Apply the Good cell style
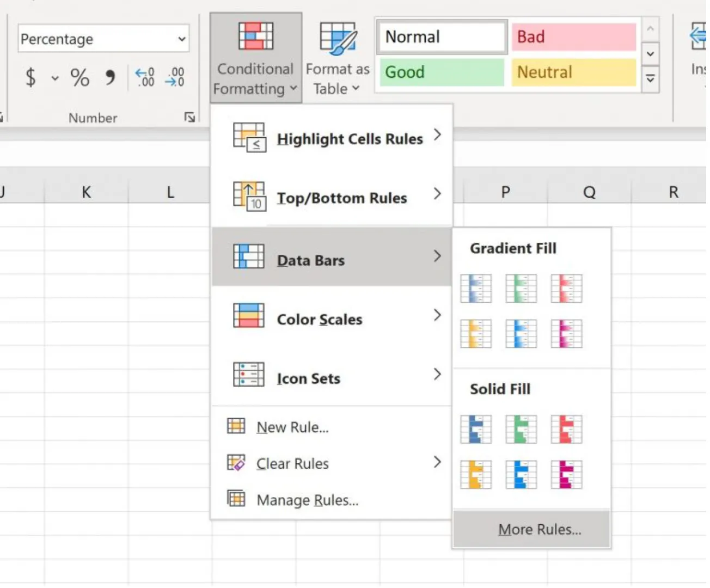 click(442, 72)
